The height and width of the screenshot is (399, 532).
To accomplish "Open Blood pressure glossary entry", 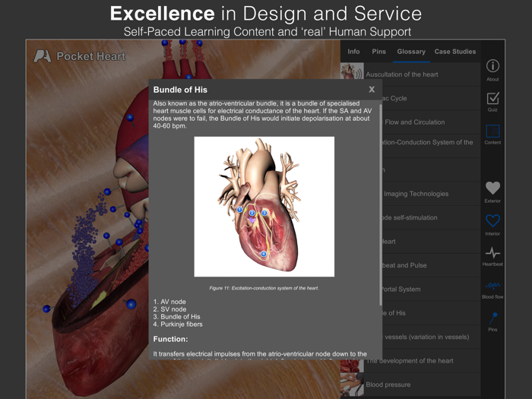I will [x=410, y=385].
